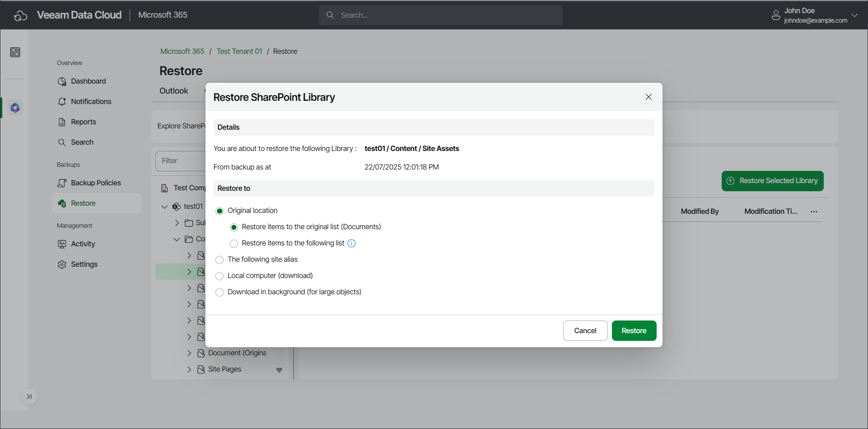Click the Restore cloud icon in sidebar
868x429 pixels.
62,203
